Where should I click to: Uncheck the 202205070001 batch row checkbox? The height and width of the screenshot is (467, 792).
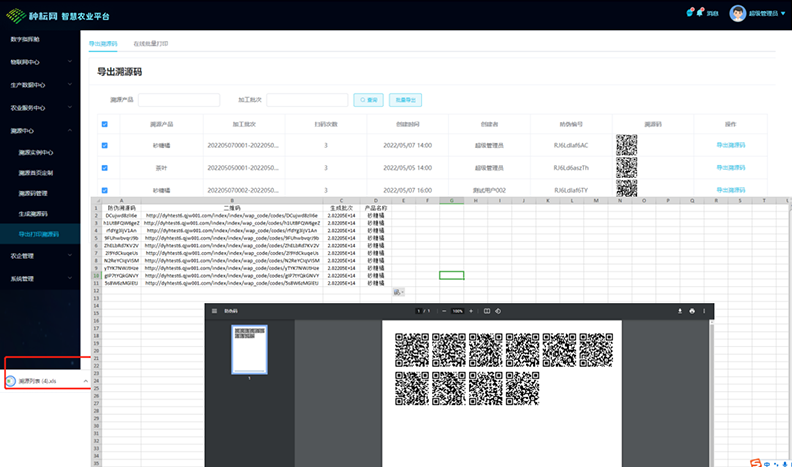[105, 145]
